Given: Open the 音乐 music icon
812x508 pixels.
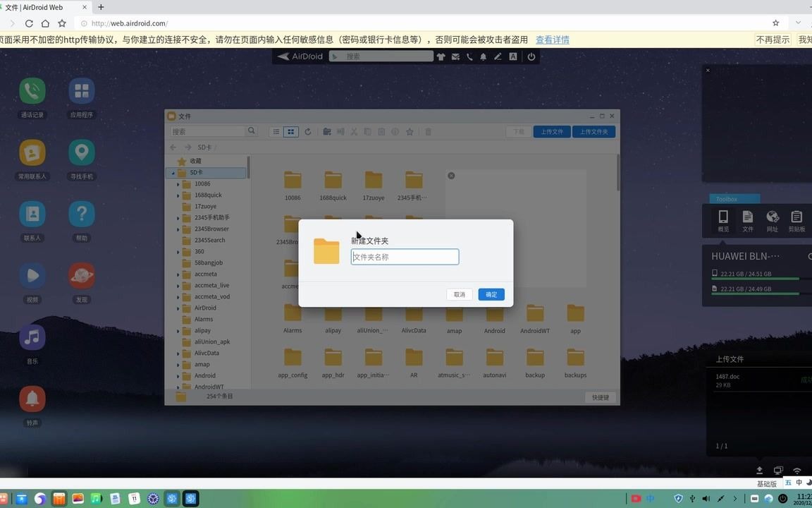Looking at the screenshot, I should point(32,337).
